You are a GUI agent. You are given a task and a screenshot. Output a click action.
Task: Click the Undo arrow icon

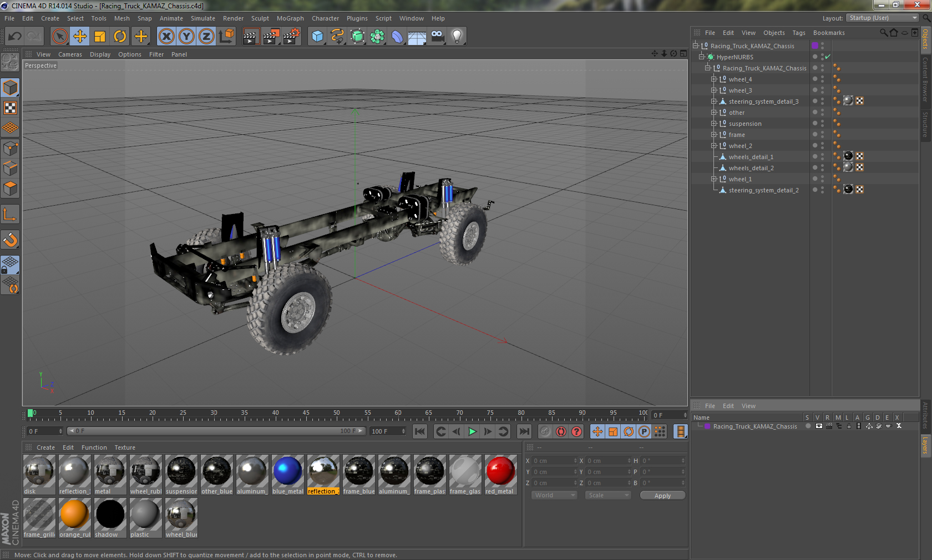click(15, 37)
